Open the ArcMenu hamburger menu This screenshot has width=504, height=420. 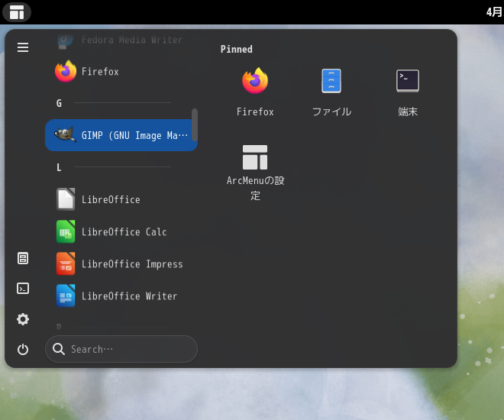coord(23,47)
